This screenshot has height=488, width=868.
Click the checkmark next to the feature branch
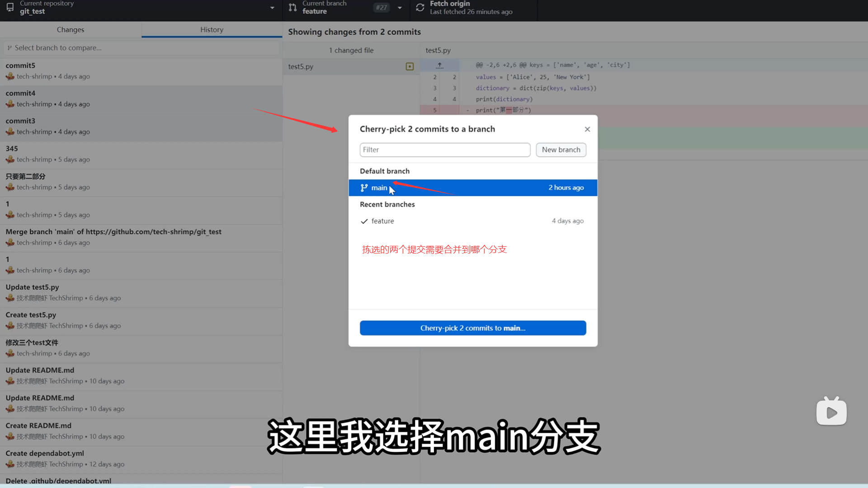pos(364,221)
